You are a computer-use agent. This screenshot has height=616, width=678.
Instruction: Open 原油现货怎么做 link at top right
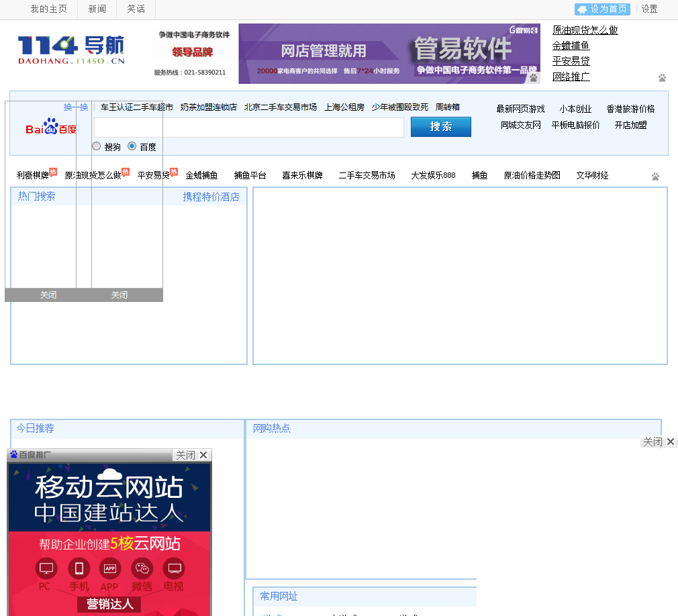coord(585,30)
